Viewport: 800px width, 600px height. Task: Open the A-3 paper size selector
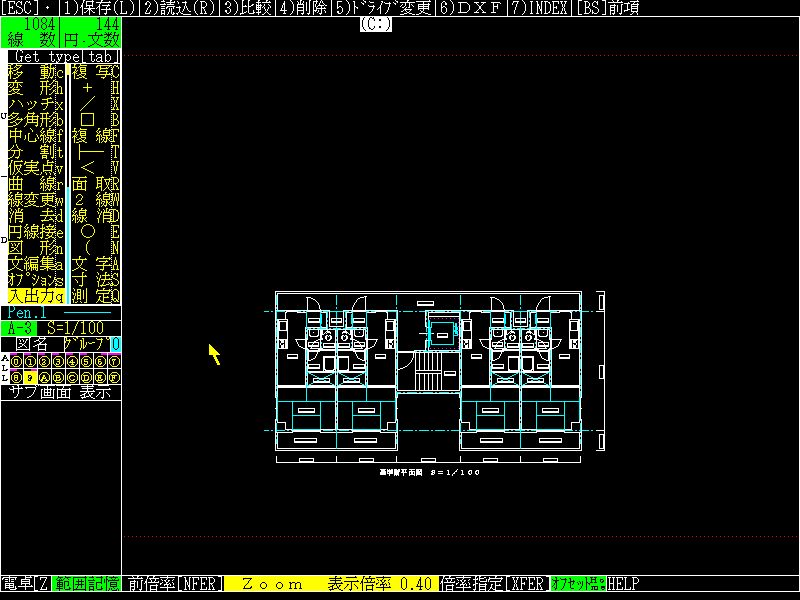[20, 327]
